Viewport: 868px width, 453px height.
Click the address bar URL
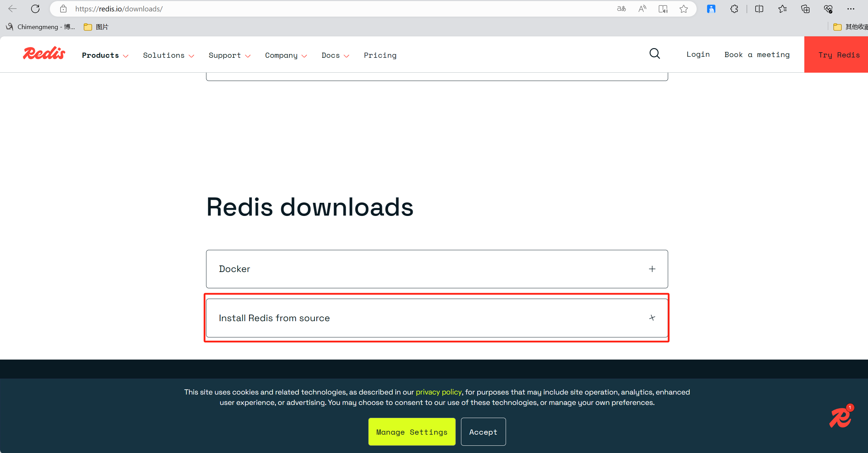coord(119,9)
